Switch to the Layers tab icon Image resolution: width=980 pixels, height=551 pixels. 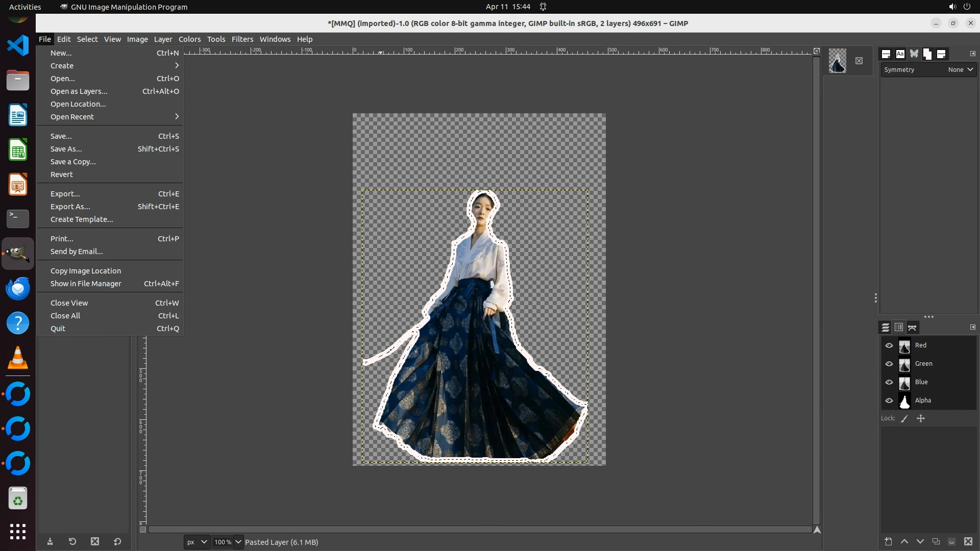click(886, 328)
